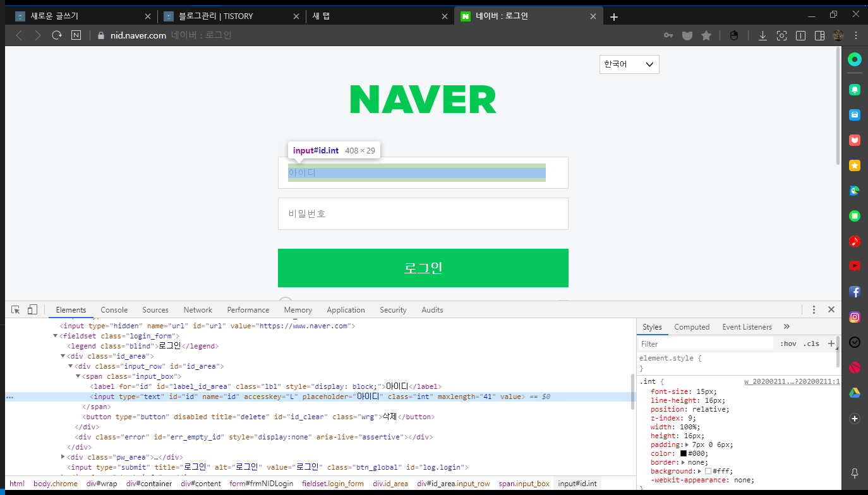Expand the div class pw_area node
The height and width of the screenshot is (495, 868).
point(63,457)
